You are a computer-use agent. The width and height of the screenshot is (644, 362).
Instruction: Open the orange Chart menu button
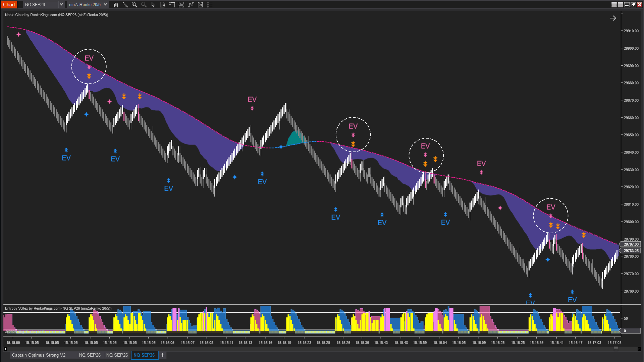(x=9, y=5)
